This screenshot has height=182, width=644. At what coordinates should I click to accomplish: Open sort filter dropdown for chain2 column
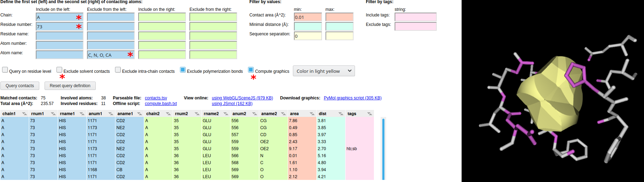168,114
